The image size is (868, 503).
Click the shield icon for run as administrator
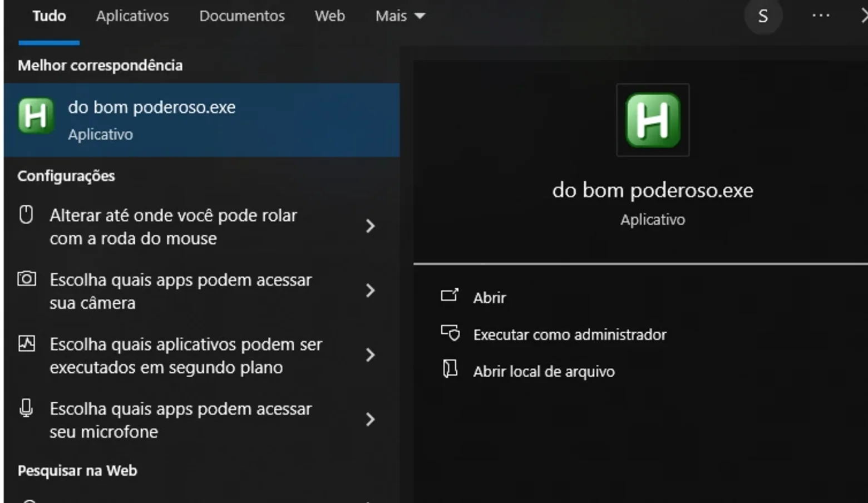click(x=450, y=333)
